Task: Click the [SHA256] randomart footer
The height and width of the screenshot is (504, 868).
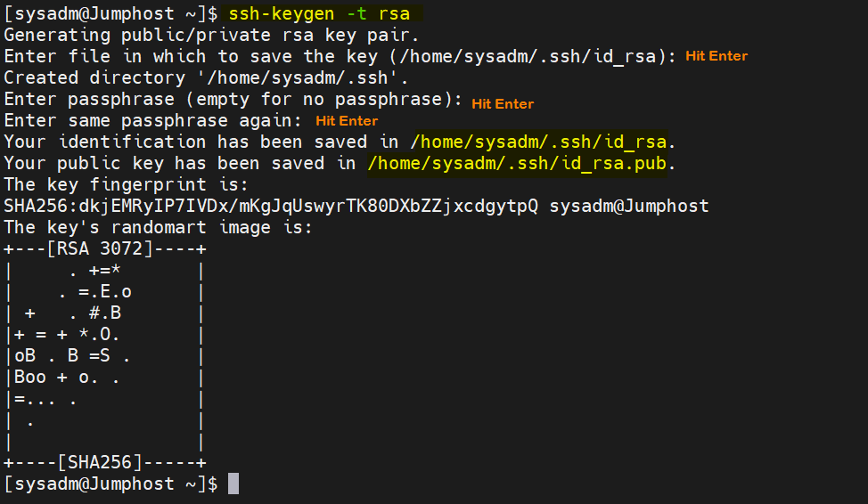Action: (x=100, y=462)
